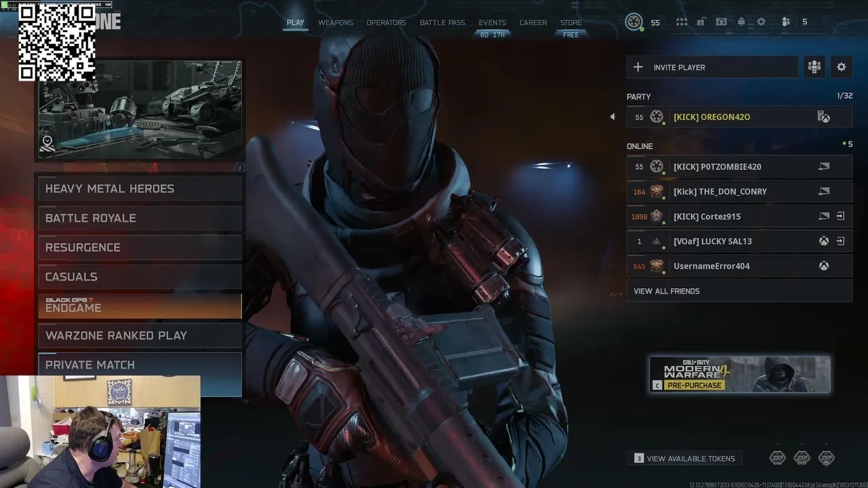Click the unlocked padlock icon
The image size is (868, 488).
pyautogui.click(x=701, y=22)
